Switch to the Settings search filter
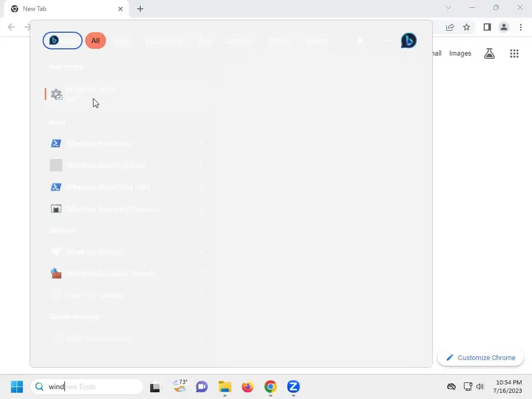The height and width of the screenshot is (399, 532). [x=238, y=42]
